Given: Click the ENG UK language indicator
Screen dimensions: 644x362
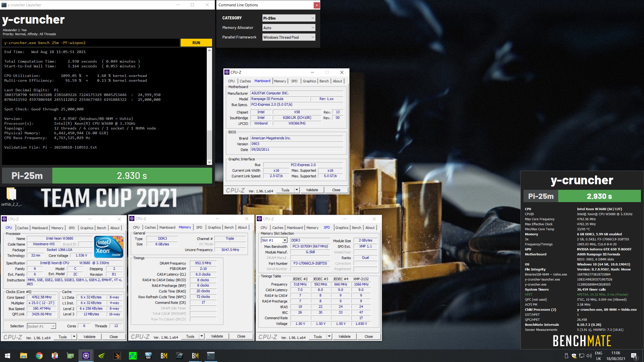Looking at the screenshot, I should pyautogui.click(x=598, y=356).
